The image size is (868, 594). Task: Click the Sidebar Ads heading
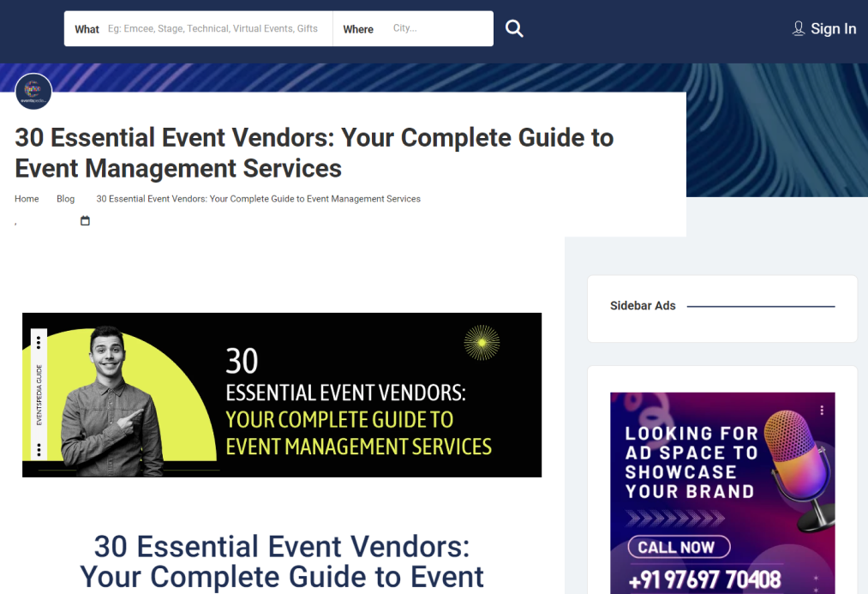point(643,306)
